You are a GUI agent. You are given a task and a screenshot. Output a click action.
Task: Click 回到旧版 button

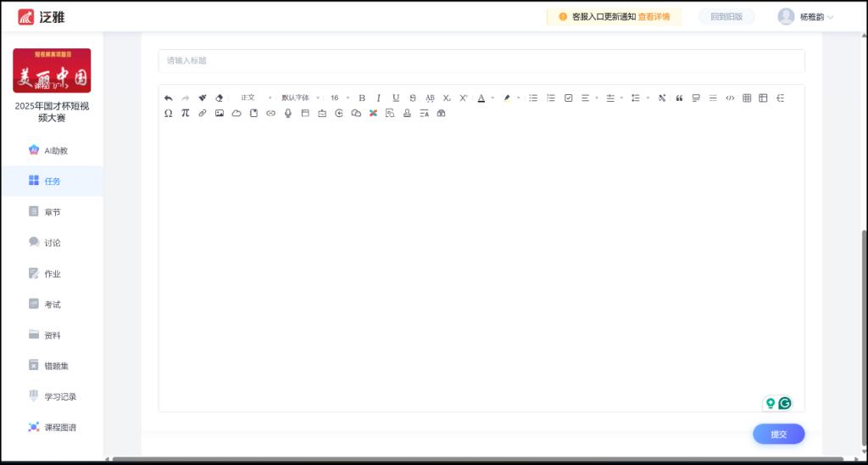(x=726, y=17)
